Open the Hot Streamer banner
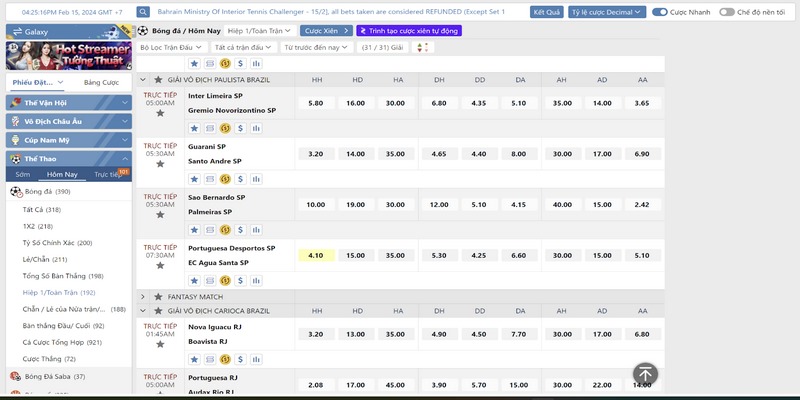This screenshot has width=800, height=400. [x=69, y=56]
